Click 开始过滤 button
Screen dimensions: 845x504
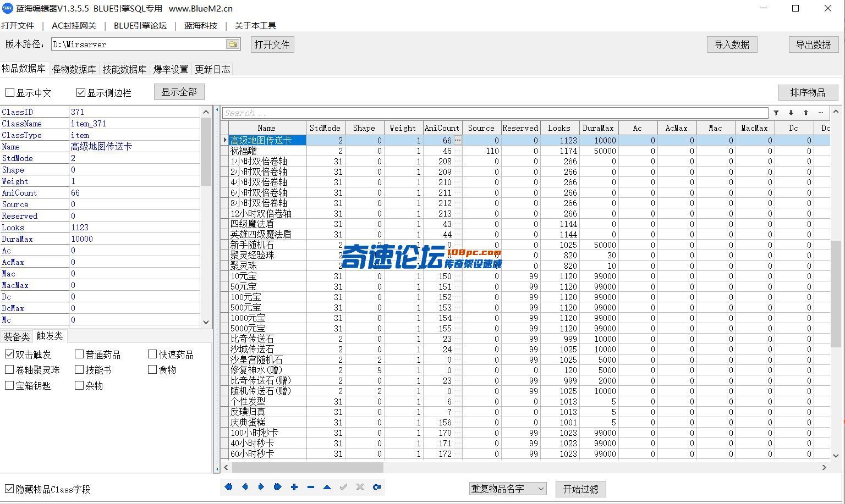tap(581, 489)
